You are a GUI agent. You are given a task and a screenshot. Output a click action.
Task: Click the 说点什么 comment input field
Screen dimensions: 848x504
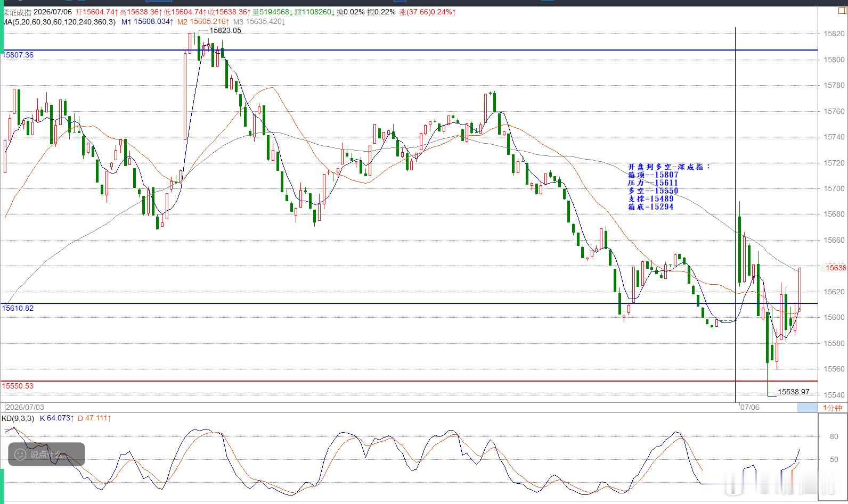point(46,454)
